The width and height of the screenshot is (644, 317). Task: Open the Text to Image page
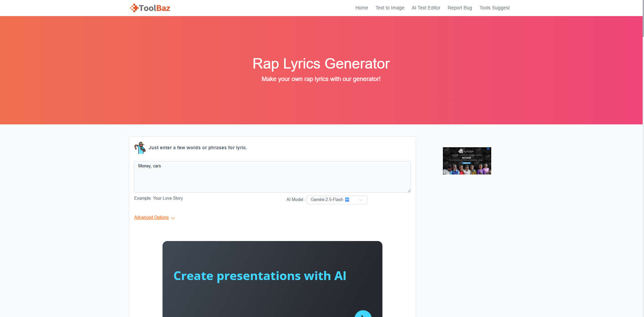389,8
